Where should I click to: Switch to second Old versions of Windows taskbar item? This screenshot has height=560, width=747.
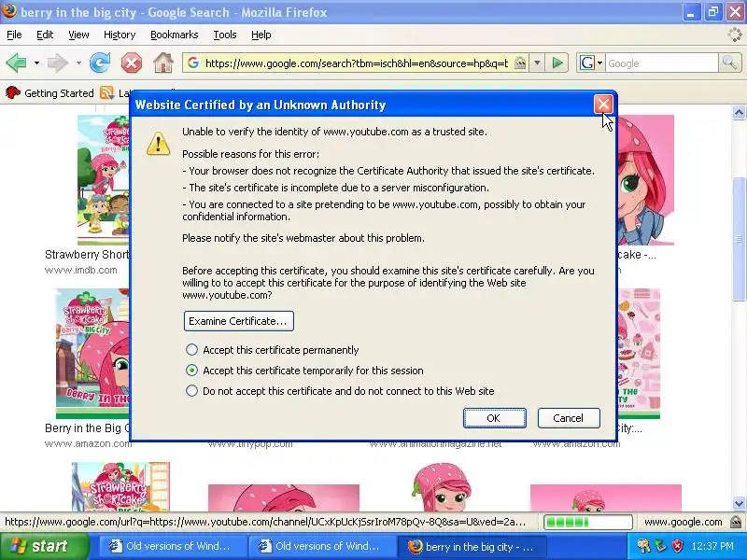click(323, 546)
